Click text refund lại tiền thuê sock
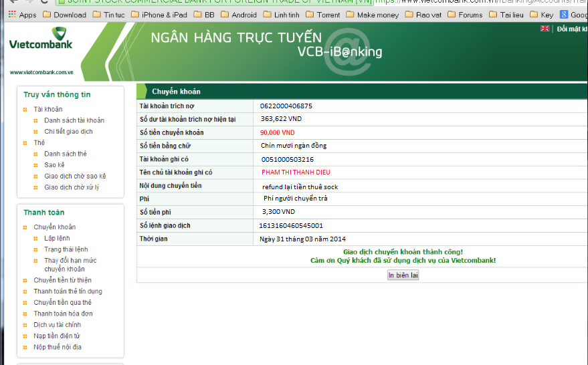The height and width of the screenshot is (365, 588). pyautogui.click(x=300, y=187)
